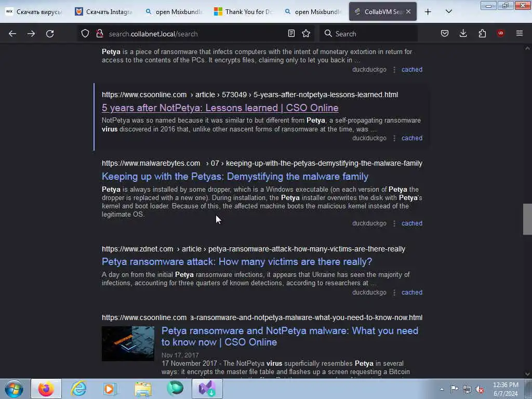The width and height of the screenshot is (532, 399).
Task: Open cached version of malwarebytes result
Action: click(x=412, y=223)
